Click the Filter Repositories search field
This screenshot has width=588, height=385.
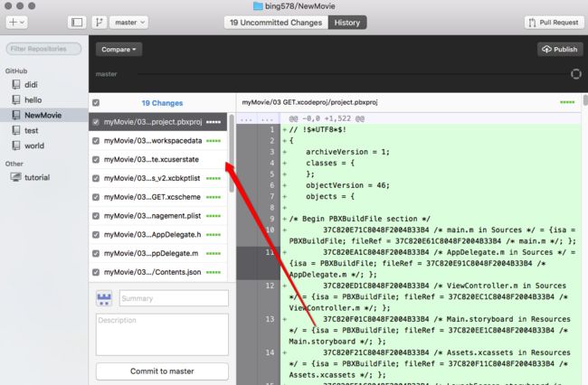43,49
